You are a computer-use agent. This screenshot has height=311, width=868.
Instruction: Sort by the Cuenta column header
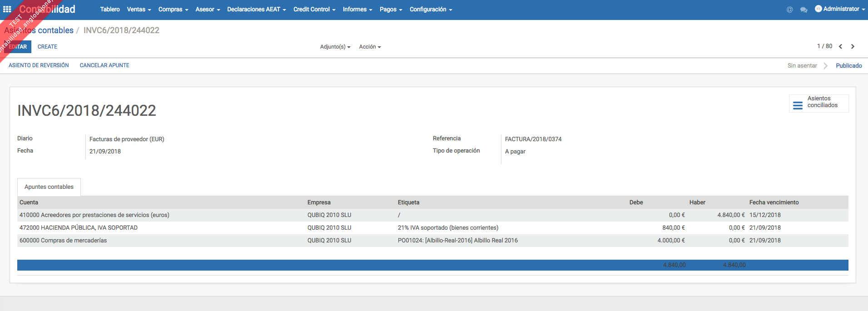pyautogui.click(x=29, y=202)
